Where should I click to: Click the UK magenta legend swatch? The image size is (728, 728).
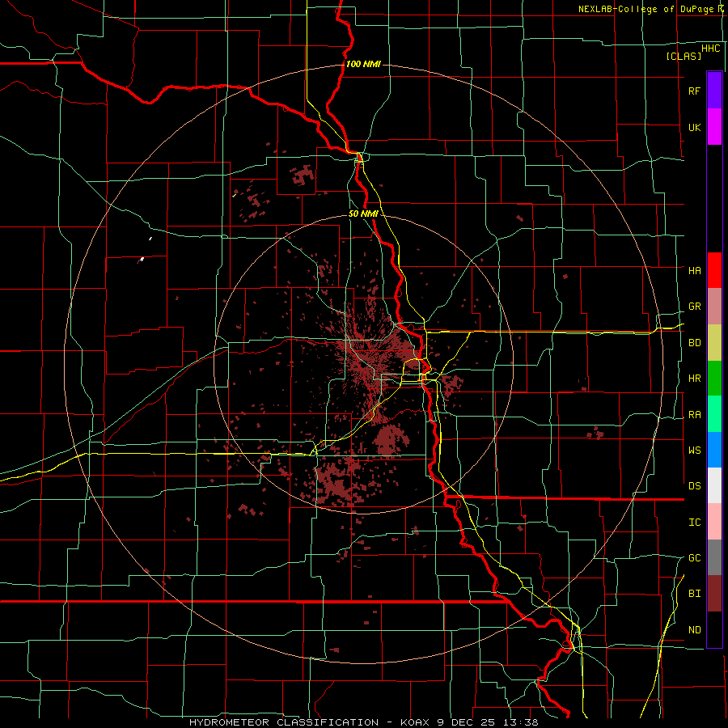coord(714,127)
